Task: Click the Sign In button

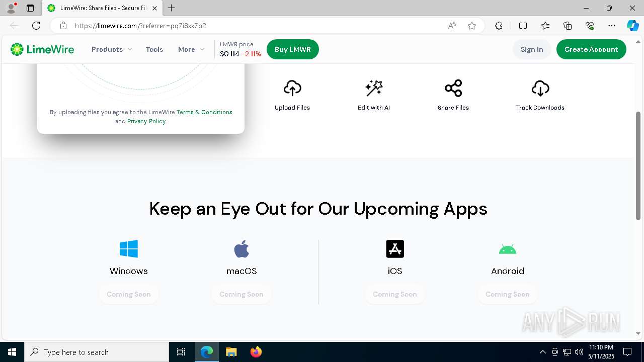Action: [532, 49]
